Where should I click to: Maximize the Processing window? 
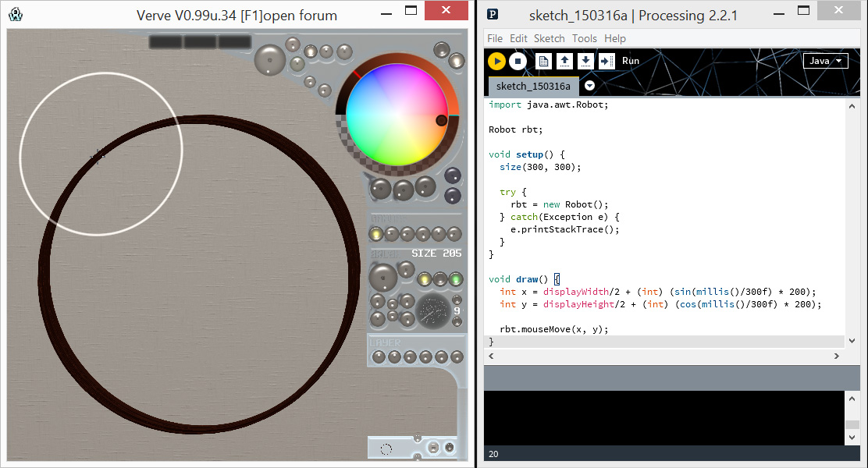[803, 10]
